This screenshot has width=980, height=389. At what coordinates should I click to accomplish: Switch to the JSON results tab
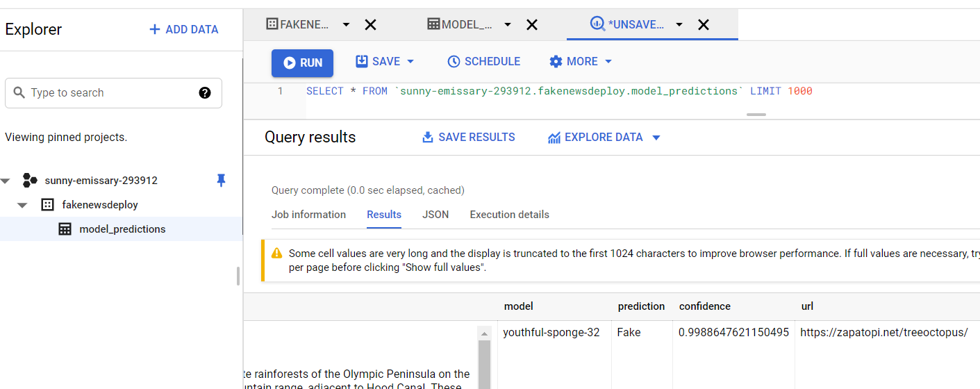point(435,215)
